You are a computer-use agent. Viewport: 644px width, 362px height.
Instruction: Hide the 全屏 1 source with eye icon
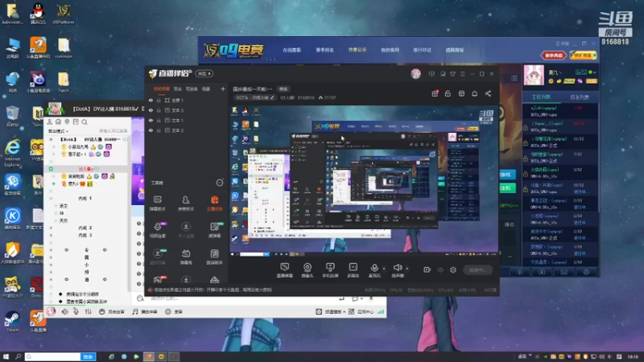pyautogui.click(x=151, y=100)
